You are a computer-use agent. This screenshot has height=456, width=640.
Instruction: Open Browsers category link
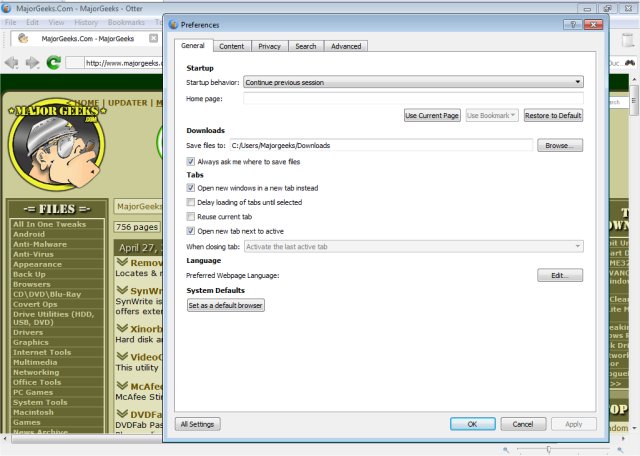31,284
